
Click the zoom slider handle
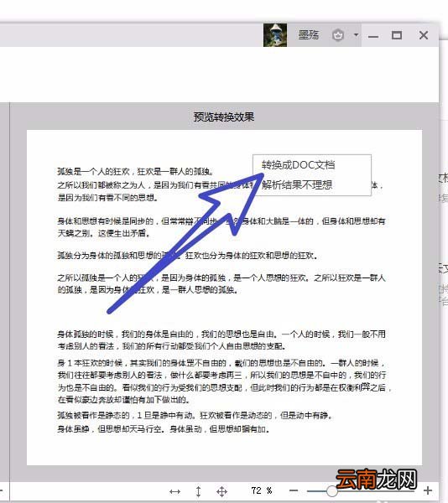pyautogui.click(x=331, y=490)
